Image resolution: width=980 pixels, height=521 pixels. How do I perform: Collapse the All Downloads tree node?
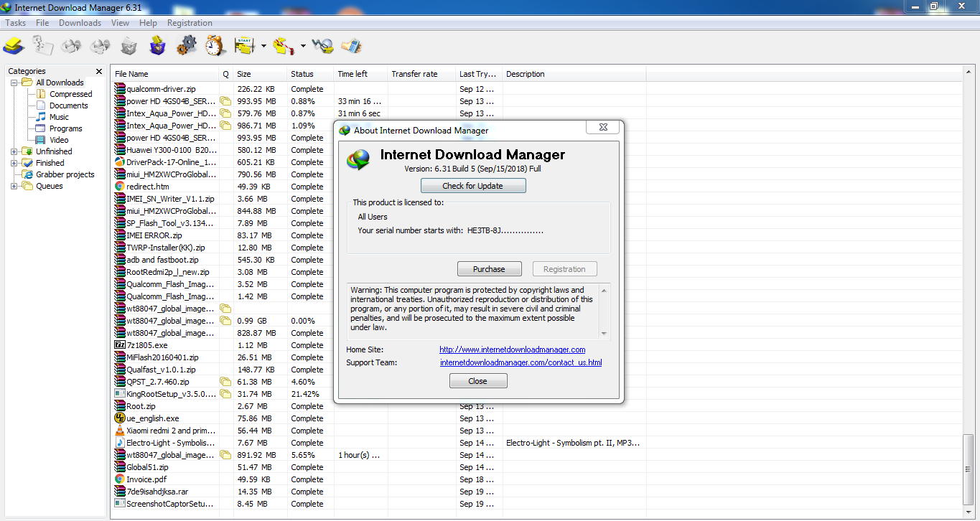(14, 83)
